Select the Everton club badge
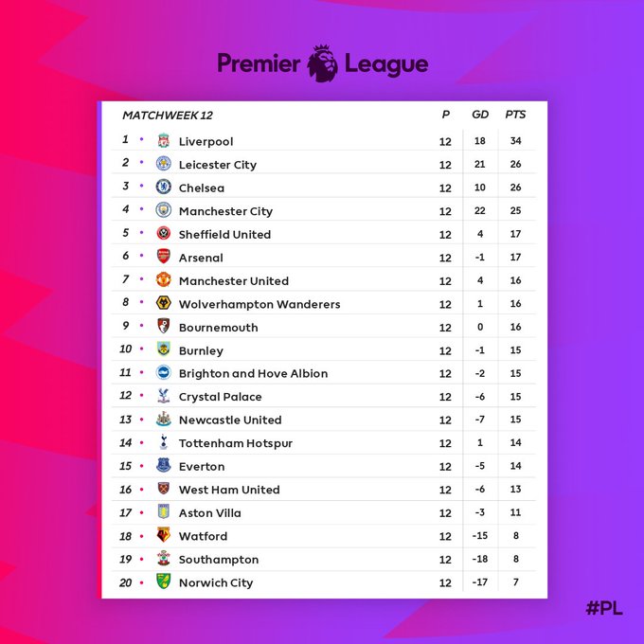Image resolution: width=644 pixels, height=644 pixels. pos(164,465)
